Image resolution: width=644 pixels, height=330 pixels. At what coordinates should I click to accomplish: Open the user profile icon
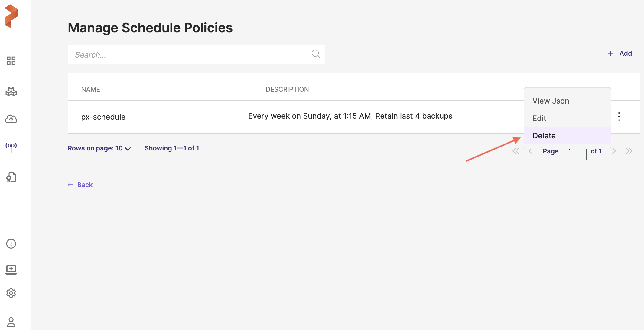11,322
